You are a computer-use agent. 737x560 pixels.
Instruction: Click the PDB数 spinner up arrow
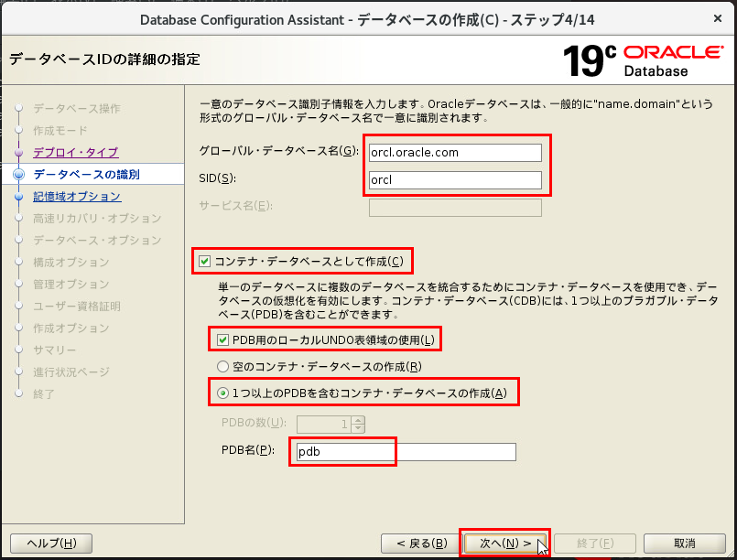click(x=357, y=420)
